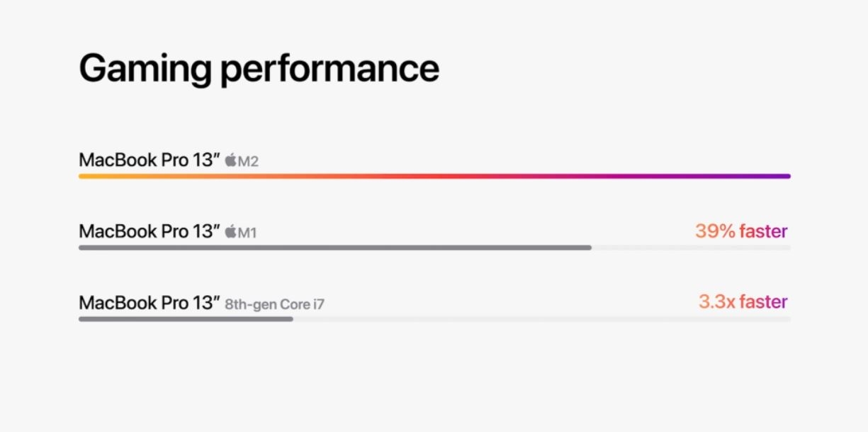Image resolution: width=868 pixels, height=432 pixels.
Task: Click the 39% faster text
Action: coord(741,231)
